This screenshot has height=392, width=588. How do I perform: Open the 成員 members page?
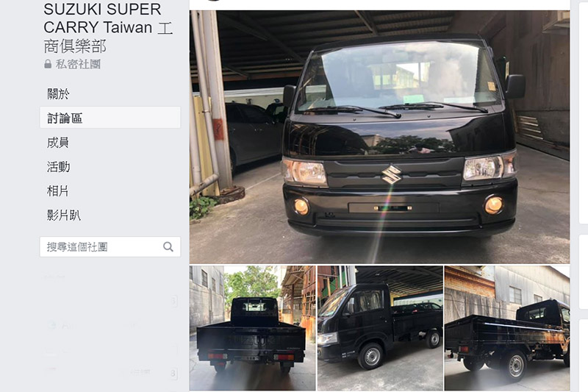(58, 143)
